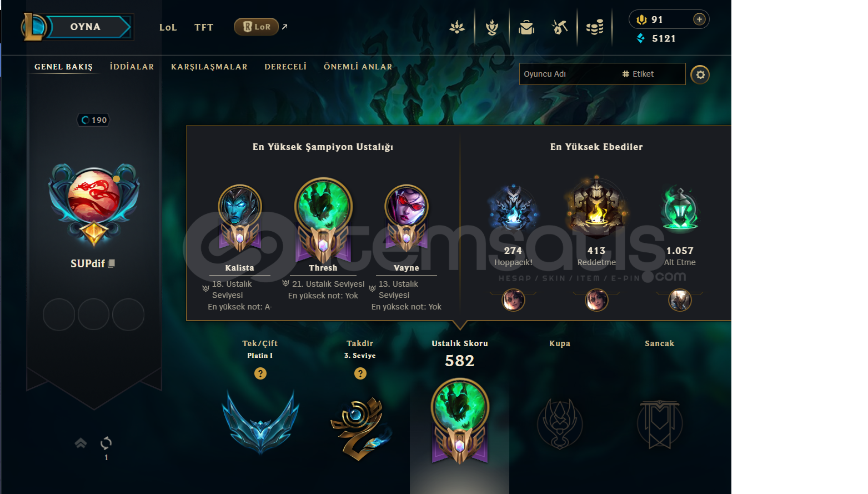Open the Clash trophy icon
The width and height of the screenshot is (868, 494).
pos(492,27)
